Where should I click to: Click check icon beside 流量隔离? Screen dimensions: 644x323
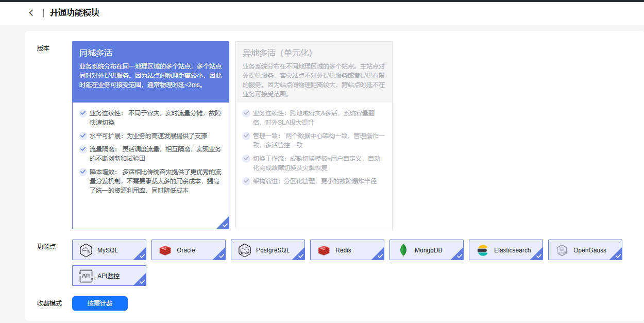(83, 149)
